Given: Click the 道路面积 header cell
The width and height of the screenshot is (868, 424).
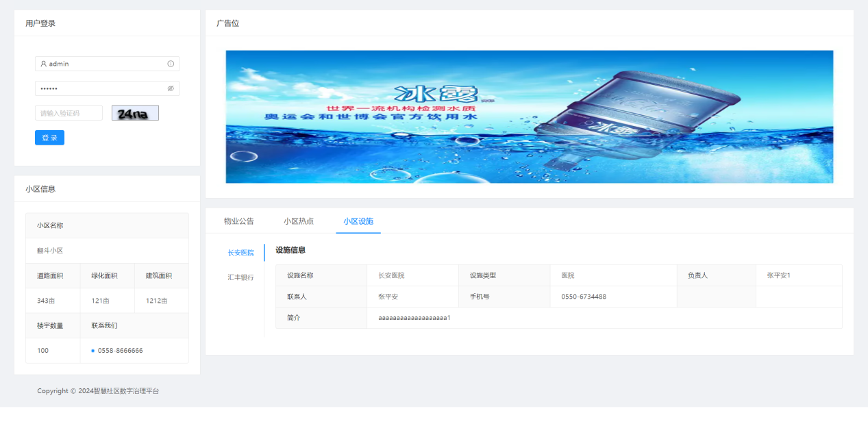Looking at the screenshot, I should 53,276.
